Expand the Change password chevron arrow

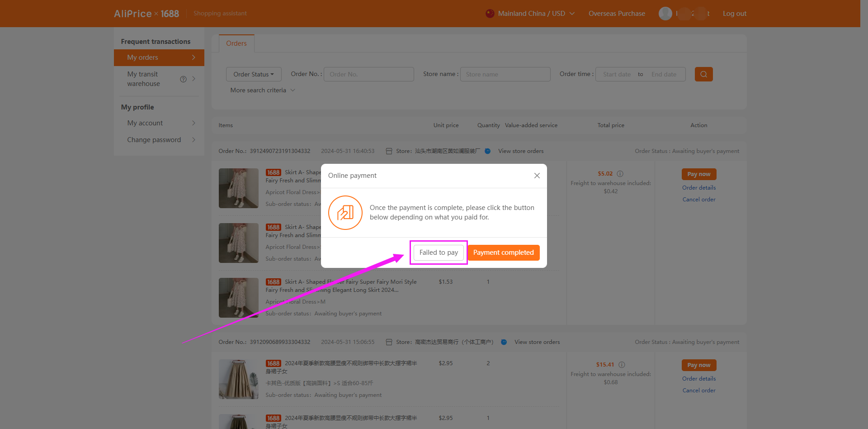pyautogui.click(x=193, y=140)
